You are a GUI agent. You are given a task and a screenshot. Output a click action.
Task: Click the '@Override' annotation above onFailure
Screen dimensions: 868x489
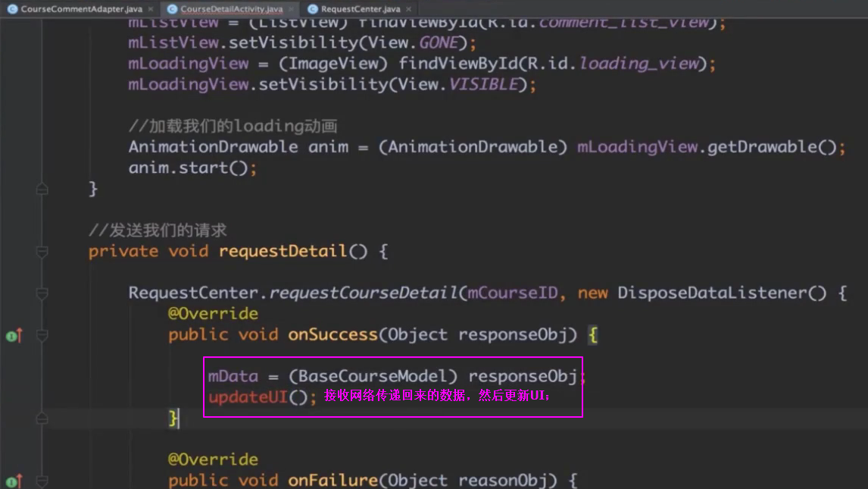click(x=213, y=459)
